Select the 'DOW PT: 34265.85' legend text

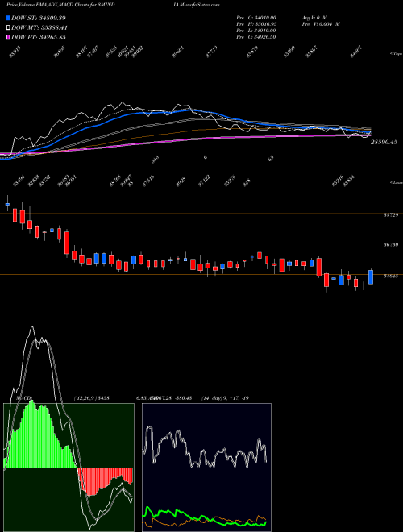point(39,37)
